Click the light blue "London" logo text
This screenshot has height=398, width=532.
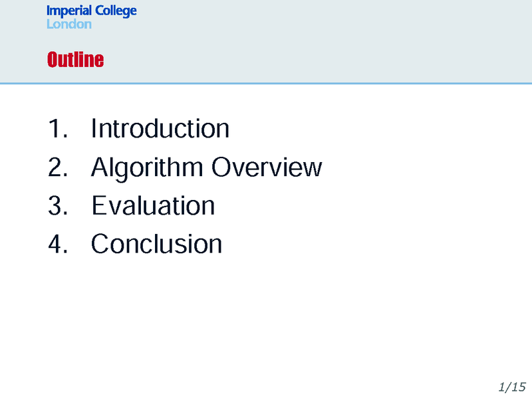69,25
